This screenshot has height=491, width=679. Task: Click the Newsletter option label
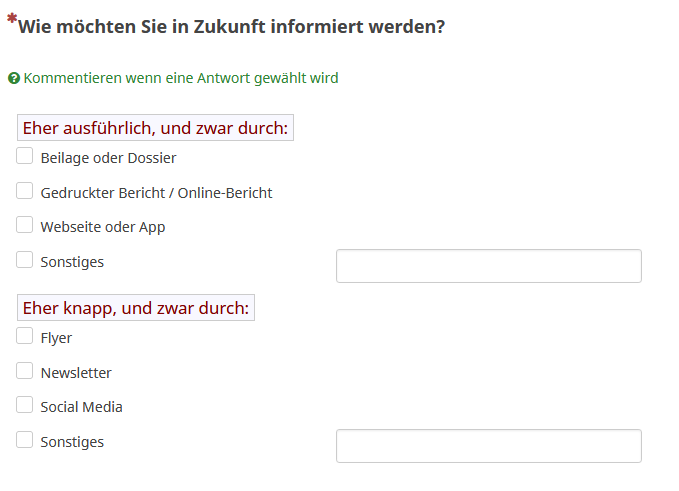point(76,373)
